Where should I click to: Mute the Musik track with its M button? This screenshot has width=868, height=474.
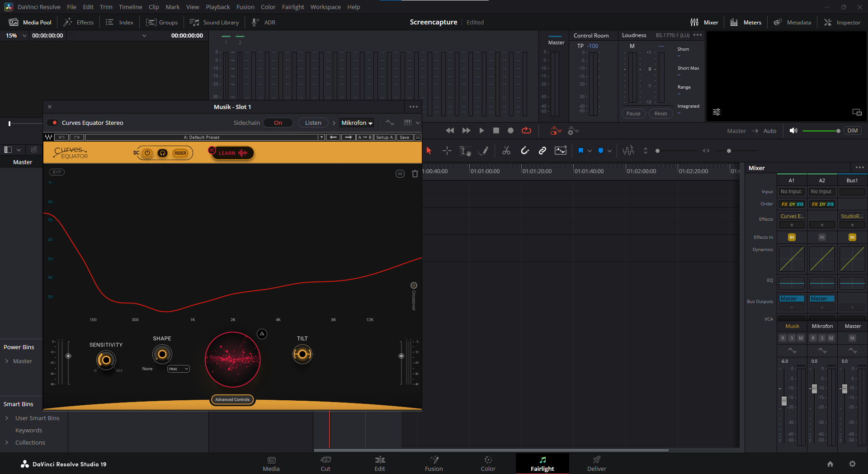(801, 338)
